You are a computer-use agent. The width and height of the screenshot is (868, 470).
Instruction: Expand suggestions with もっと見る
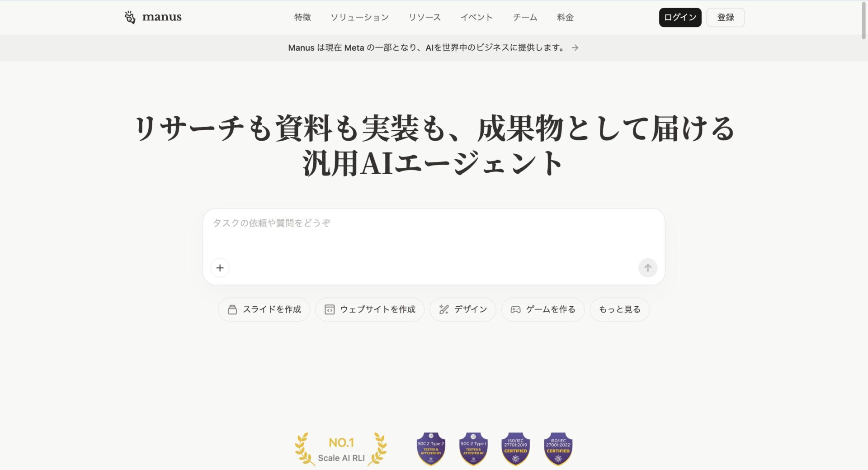[620, 309]
